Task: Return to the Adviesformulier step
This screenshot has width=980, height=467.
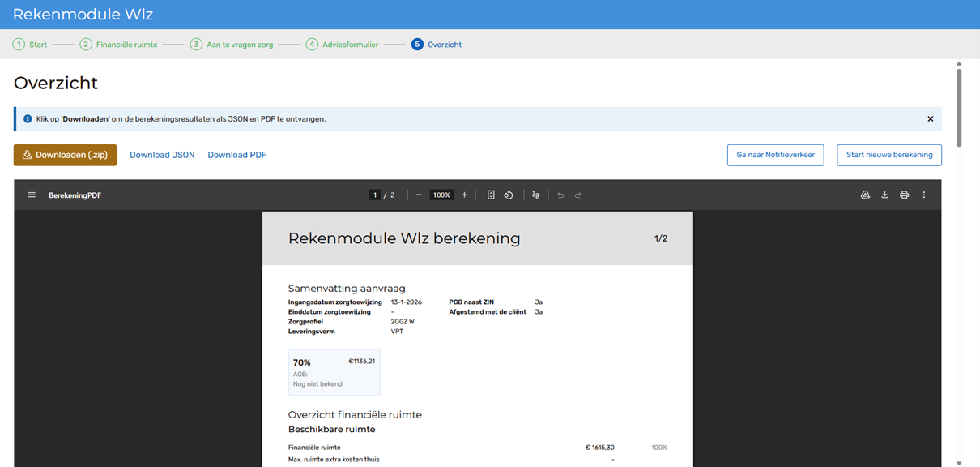Action: (342, 45)
